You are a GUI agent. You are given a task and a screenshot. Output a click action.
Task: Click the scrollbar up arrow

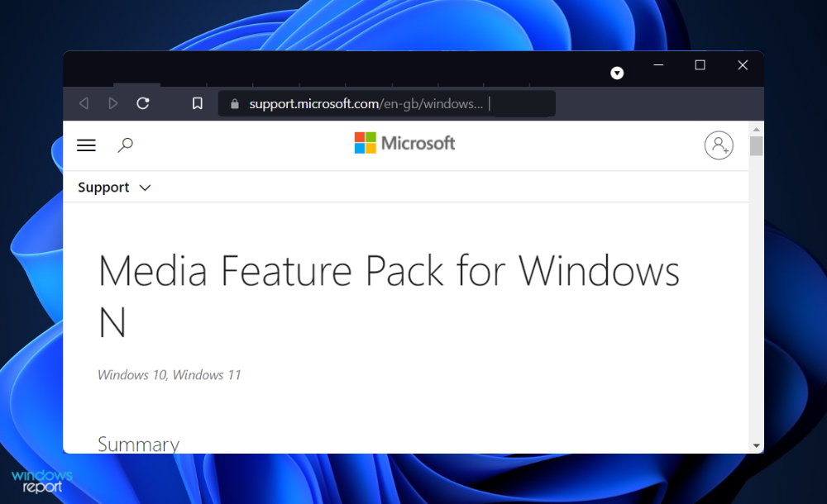point(757,129)
